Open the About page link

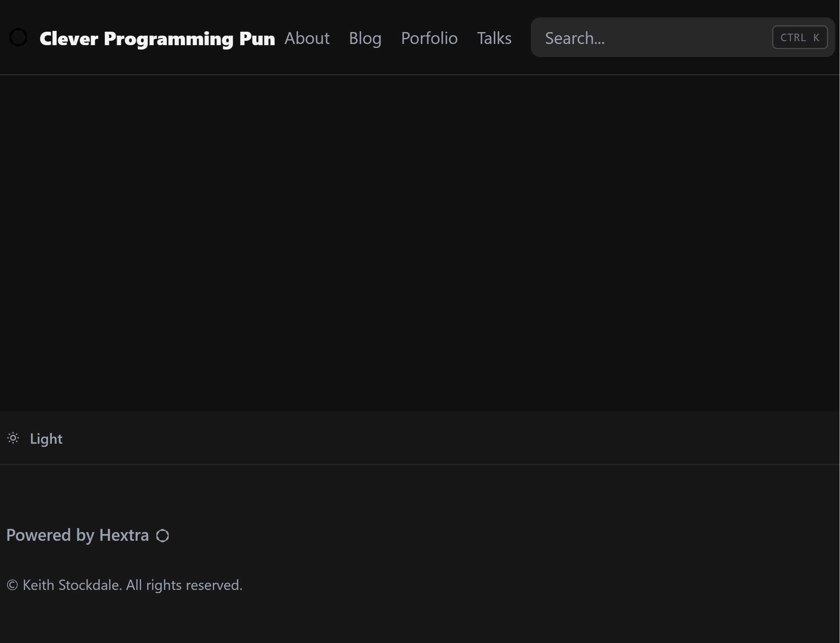click(x=307, y=38)
